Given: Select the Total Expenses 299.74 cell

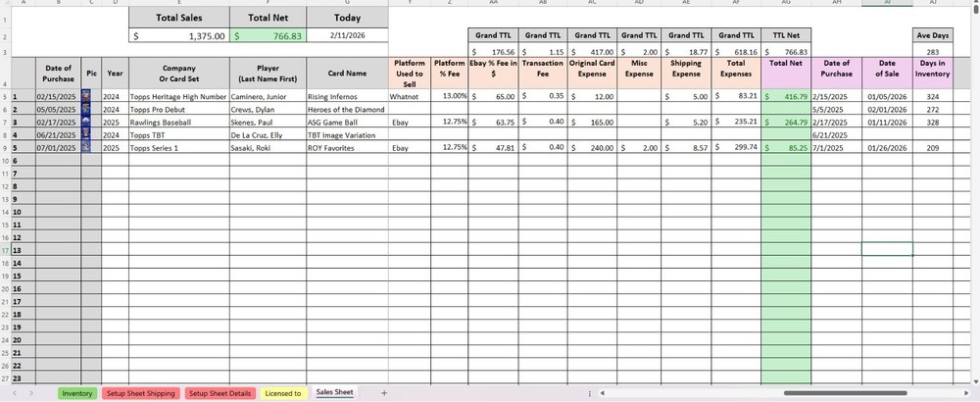Looking at the screenshot, I should click(x=736, y=147).
